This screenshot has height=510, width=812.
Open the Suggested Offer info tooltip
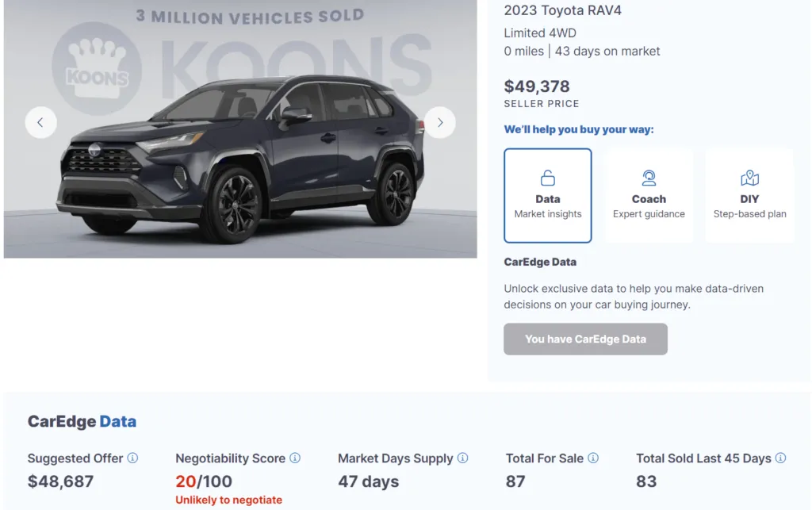133,458
